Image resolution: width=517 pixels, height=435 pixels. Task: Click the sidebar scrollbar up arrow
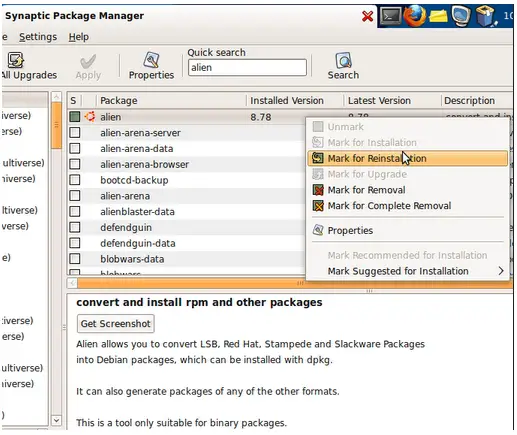56,97
